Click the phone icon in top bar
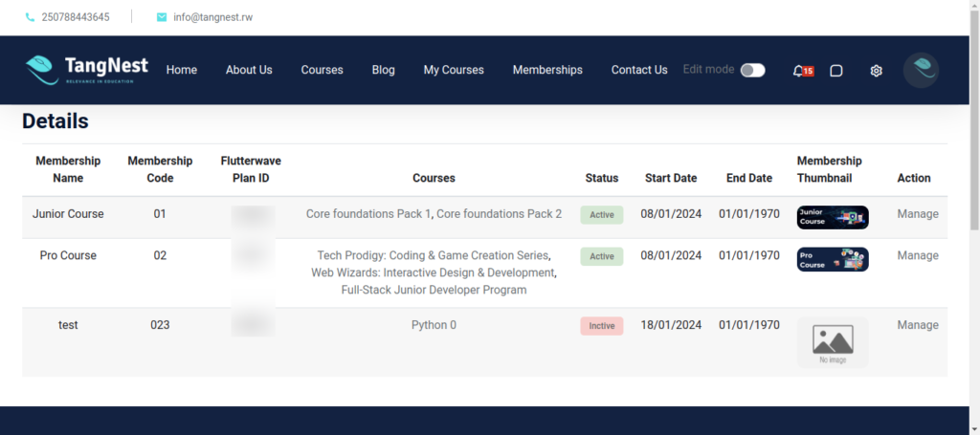Image resolution: width=980 pixels, height=435 pixels. click(30, 17)
